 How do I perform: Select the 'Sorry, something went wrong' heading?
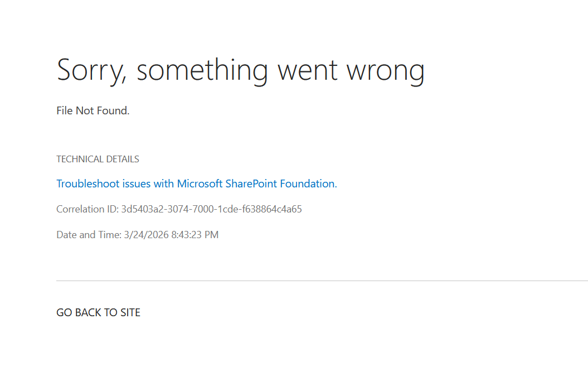click(x=240, y=71)
